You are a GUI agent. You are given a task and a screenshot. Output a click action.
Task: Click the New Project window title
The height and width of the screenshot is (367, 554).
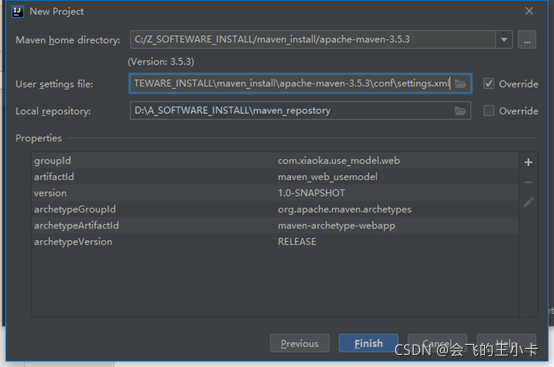click(x=57, y=12)
